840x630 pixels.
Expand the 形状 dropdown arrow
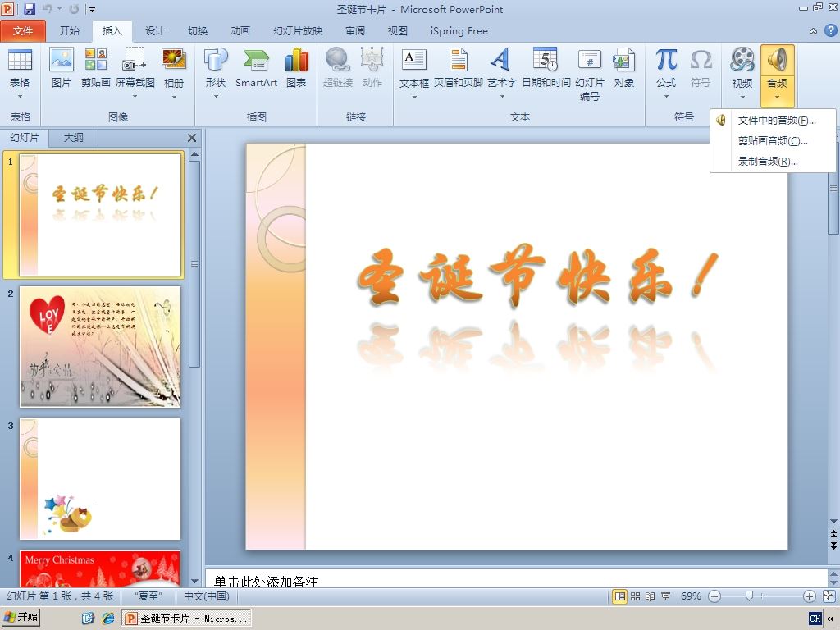tap(216, 97)
